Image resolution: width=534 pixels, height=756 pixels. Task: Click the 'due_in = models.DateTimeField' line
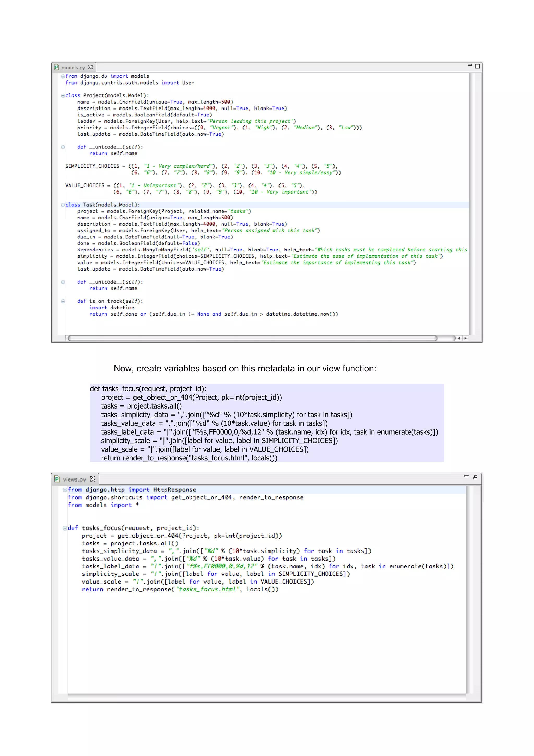coord(155,237)
